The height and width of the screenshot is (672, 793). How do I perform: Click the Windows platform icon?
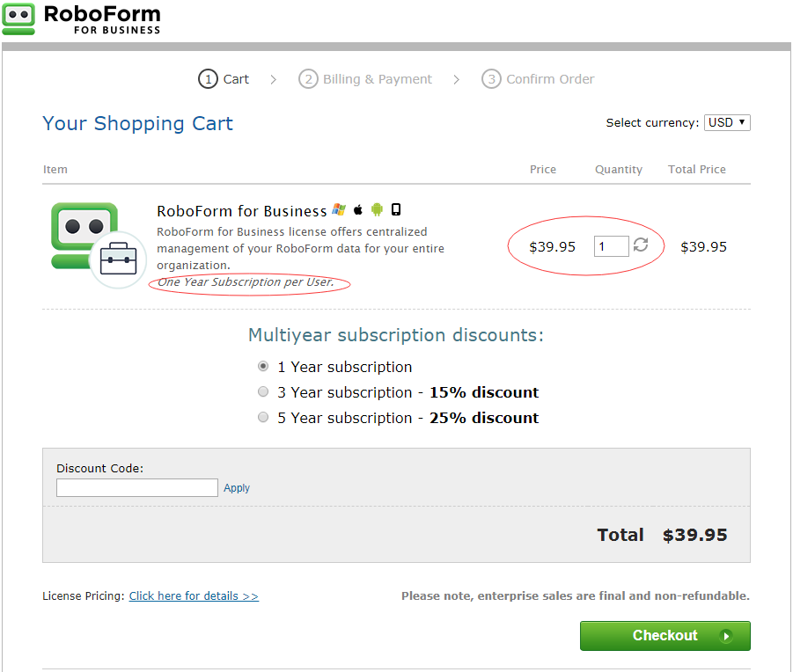(x=339, y=209)
